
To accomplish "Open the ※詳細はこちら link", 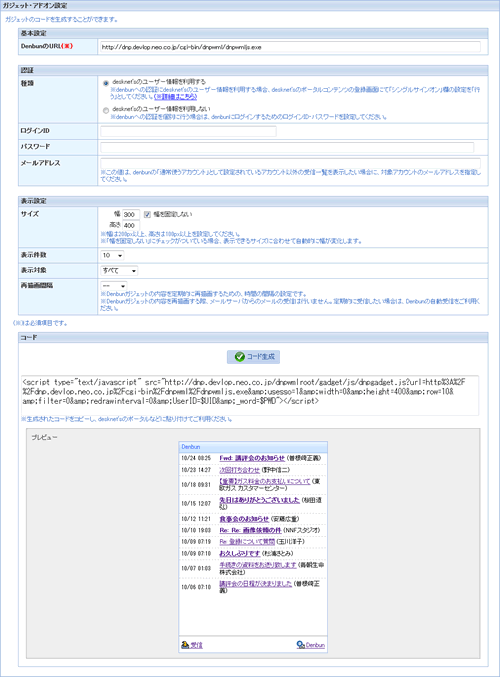I will 175,97.
